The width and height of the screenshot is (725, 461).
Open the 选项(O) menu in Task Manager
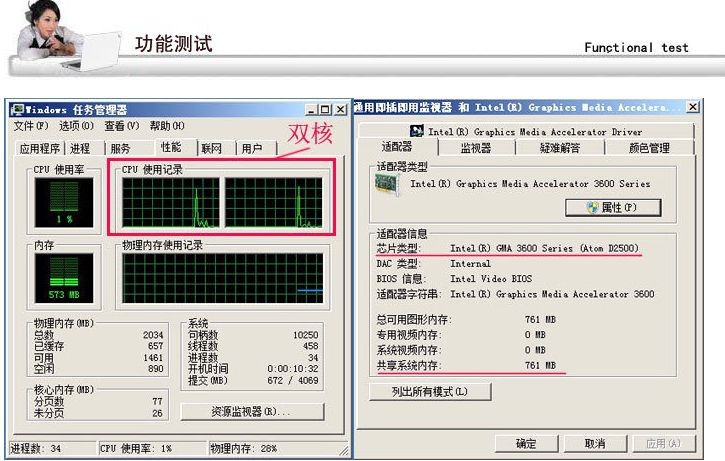point(76,126)
